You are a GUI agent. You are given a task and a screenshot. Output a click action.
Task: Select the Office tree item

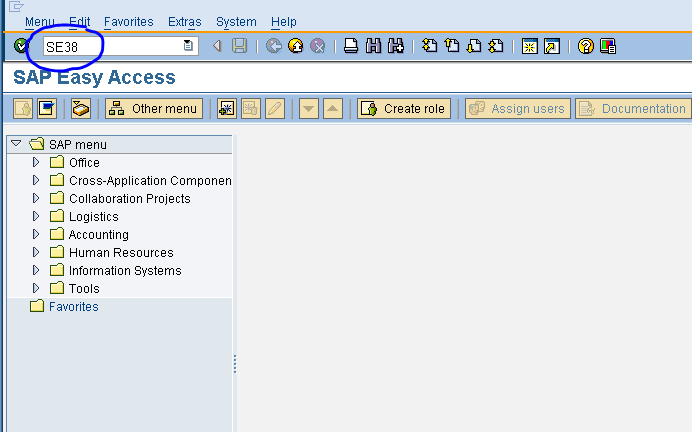84,163
